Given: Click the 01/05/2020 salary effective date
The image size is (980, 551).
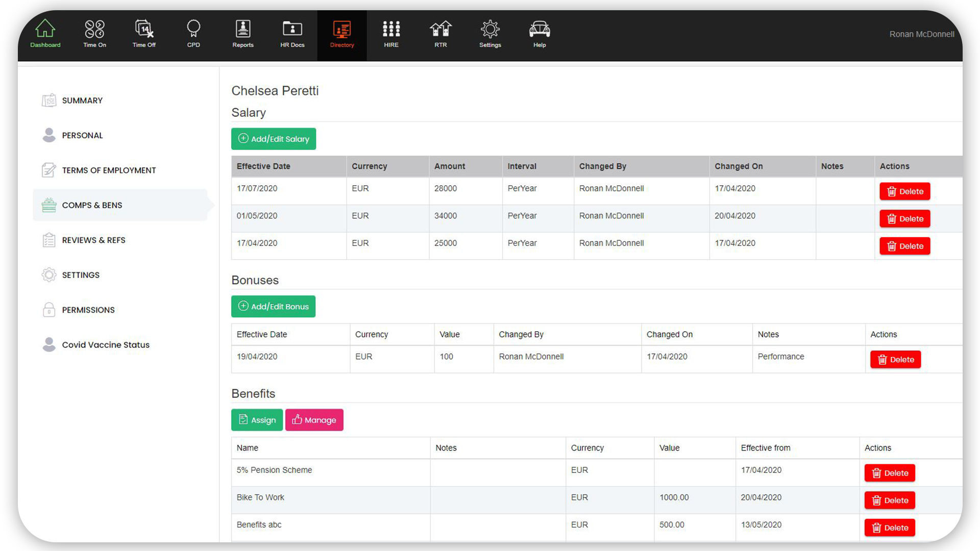Looking at the screenshot, I should pos(257,216).
